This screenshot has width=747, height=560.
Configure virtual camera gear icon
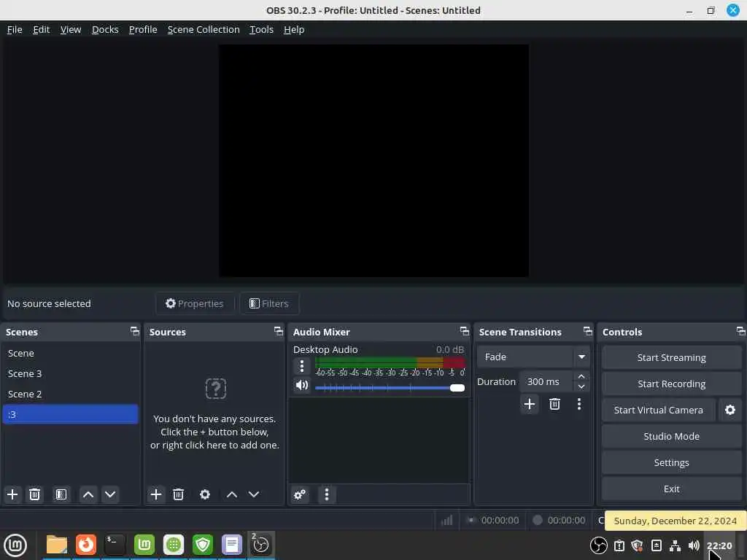tap(729, 410)
